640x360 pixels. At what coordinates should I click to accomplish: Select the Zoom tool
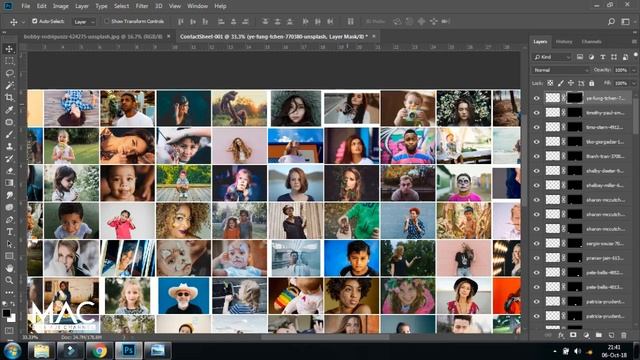(9, 280)
